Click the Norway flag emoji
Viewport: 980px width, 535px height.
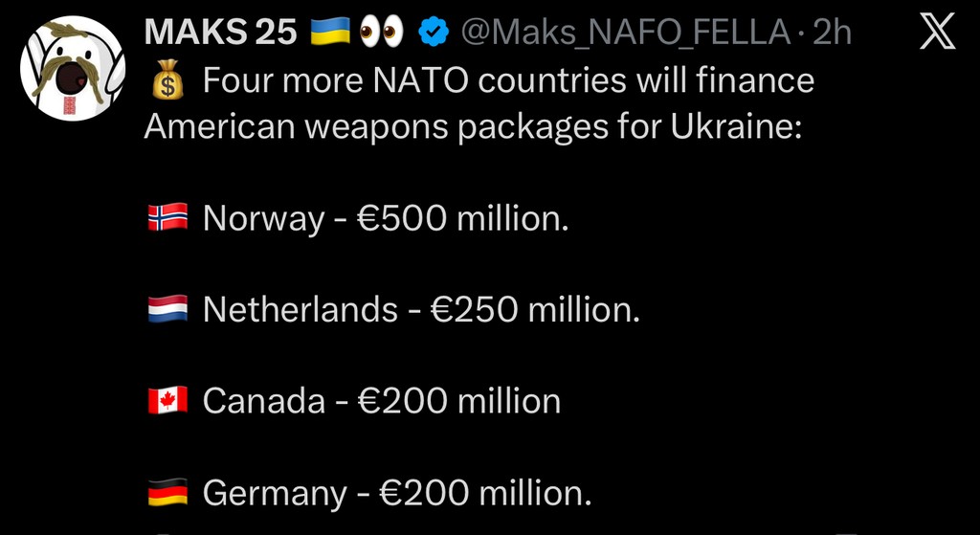click(x=167, y=219)
